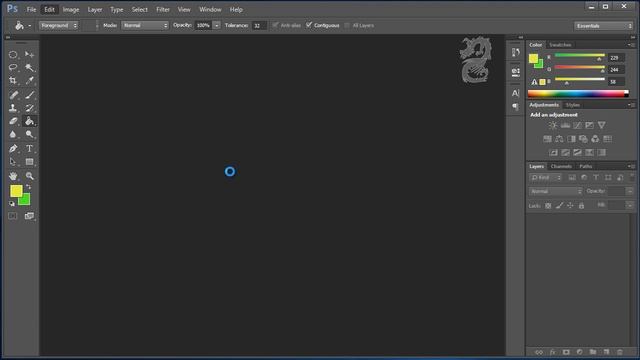
Task: Open the Mode blending dropdown in options bar
Action: point(145,25)
